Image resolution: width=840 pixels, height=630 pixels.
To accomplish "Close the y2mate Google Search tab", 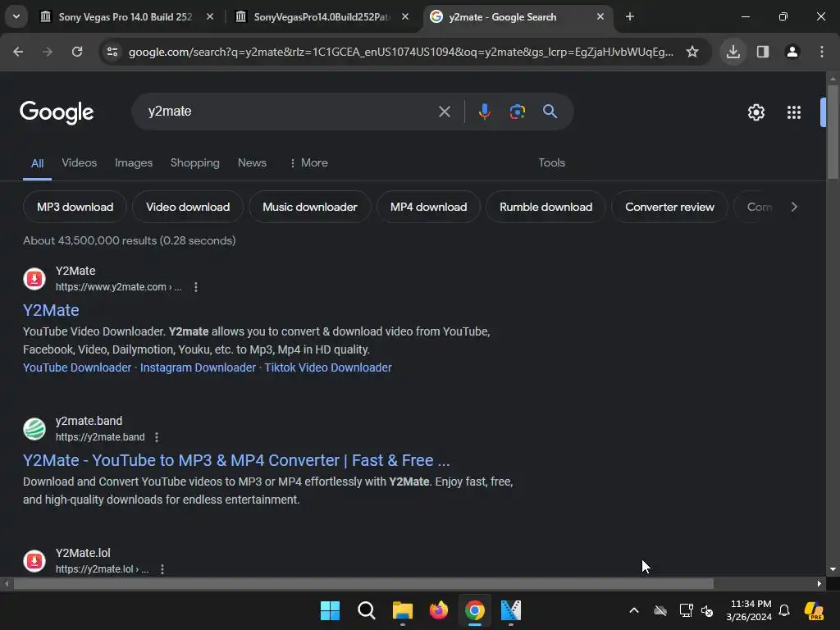I will pos(600,16).
